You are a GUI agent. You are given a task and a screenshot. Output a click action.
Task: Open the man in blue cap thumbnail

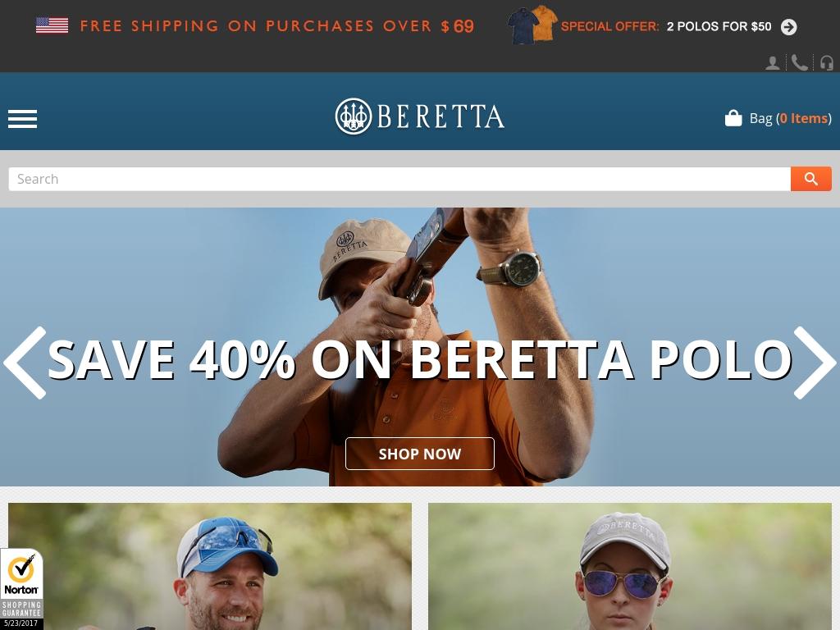pyautogui.click(x=210, y=566)
